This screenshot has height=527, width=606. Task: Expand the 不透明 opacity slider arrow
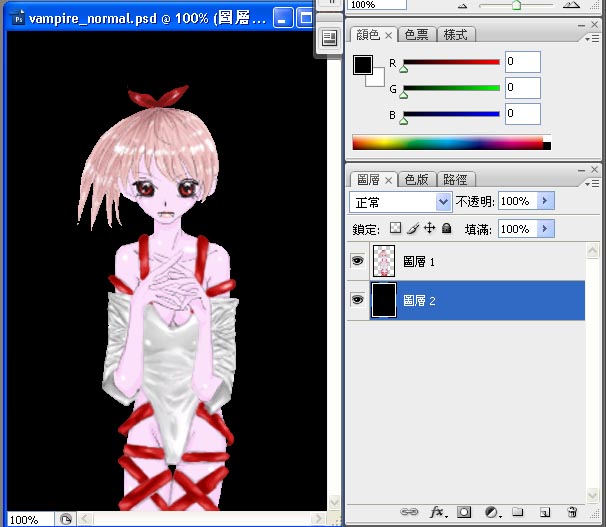click(x=545, y=201)
